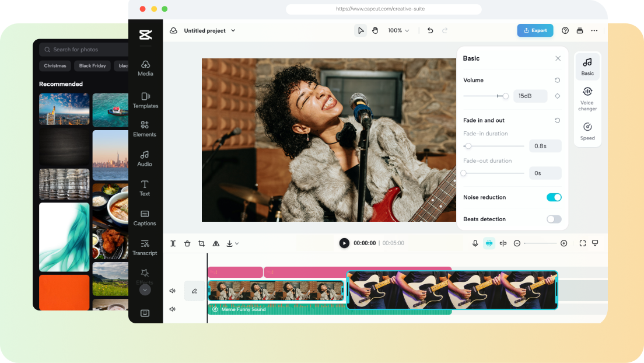Click the Fade-out duration slider handle

pos(464,173)
